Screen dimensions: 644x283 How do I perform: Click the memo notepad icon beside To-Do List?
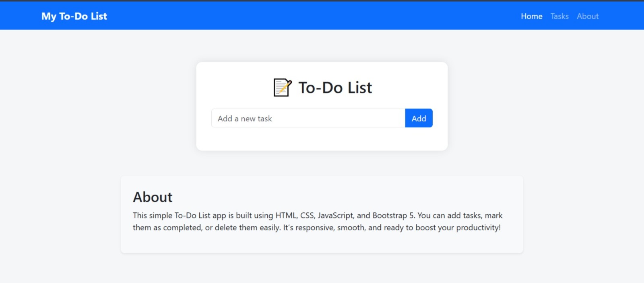coord(282,87)
